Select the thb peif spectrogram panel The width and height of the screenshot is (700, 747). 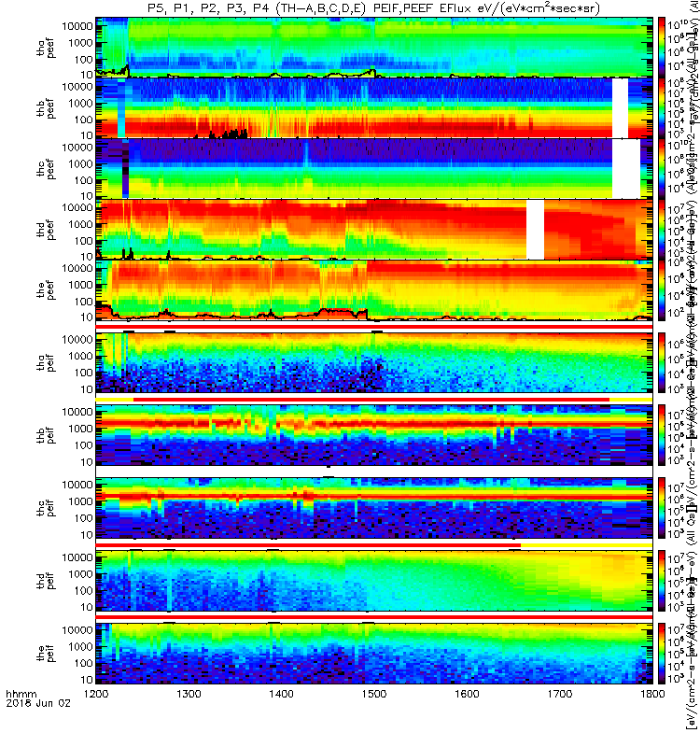[x=374, y=435]
